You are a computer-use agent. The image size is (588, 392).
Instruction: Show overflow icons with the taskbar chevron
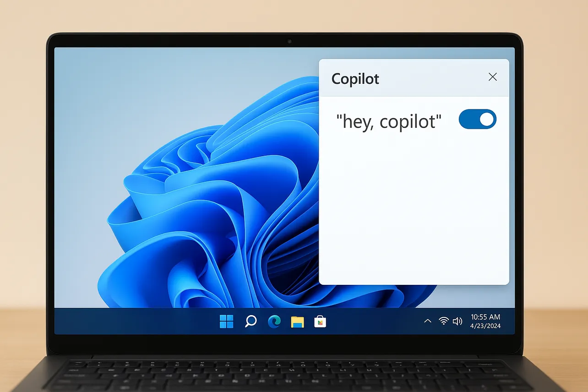click(428, 321)
